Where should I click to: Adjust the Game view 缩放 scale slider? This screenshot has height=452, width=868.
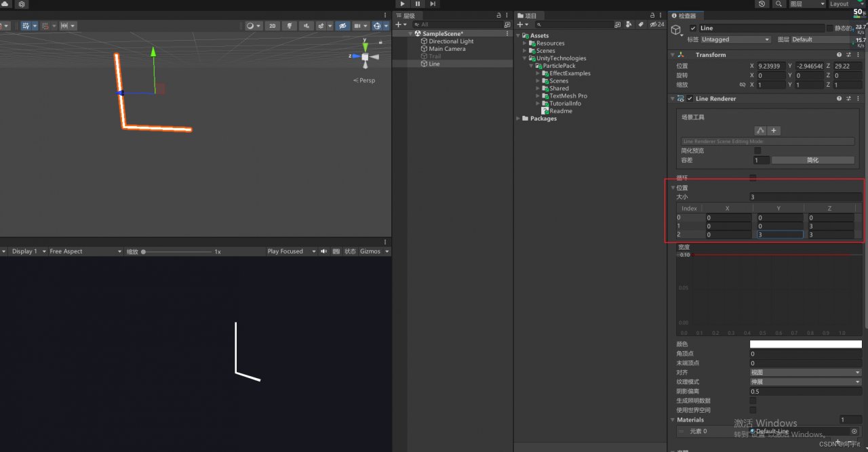pos(176,251)
